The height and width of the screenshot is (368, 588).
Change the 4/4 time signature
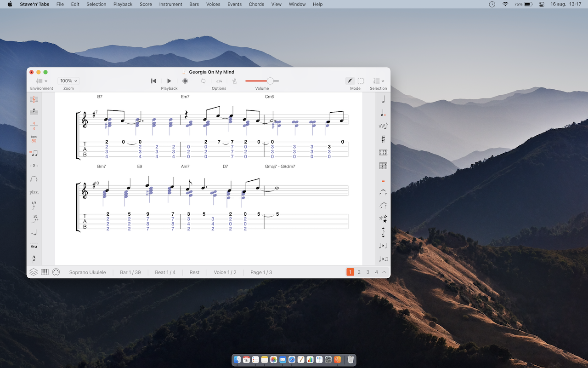point(34,126)
